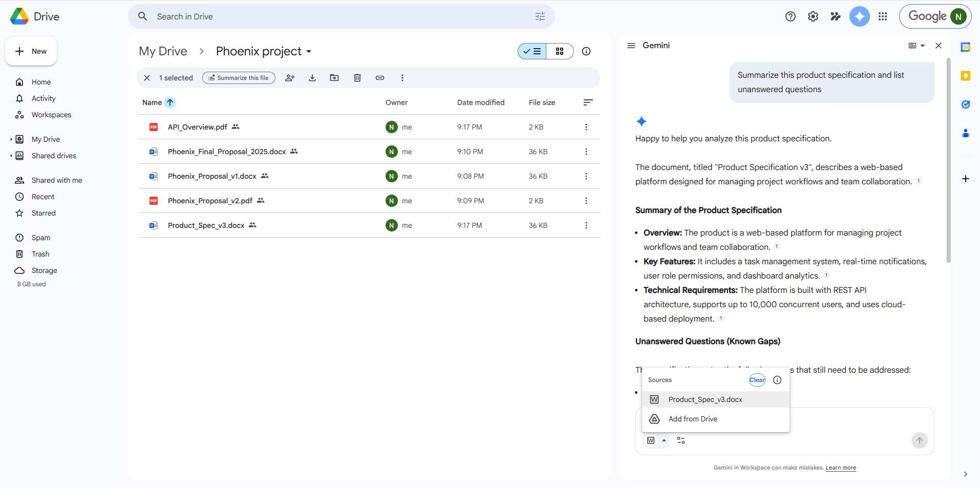Switch to list layout view
Viewport: 980px width, 488px height.
[532, 51]
